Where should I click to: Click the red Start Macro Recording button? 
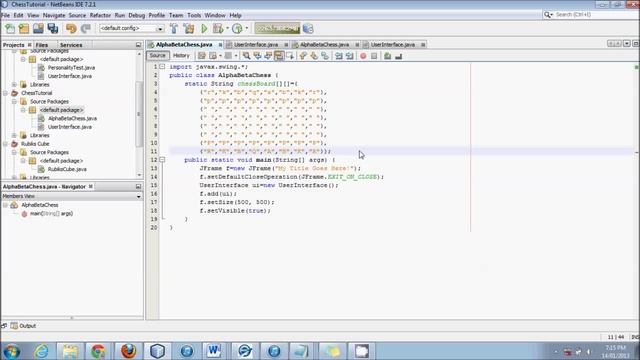pyautogui.click(x=363, y=56)
